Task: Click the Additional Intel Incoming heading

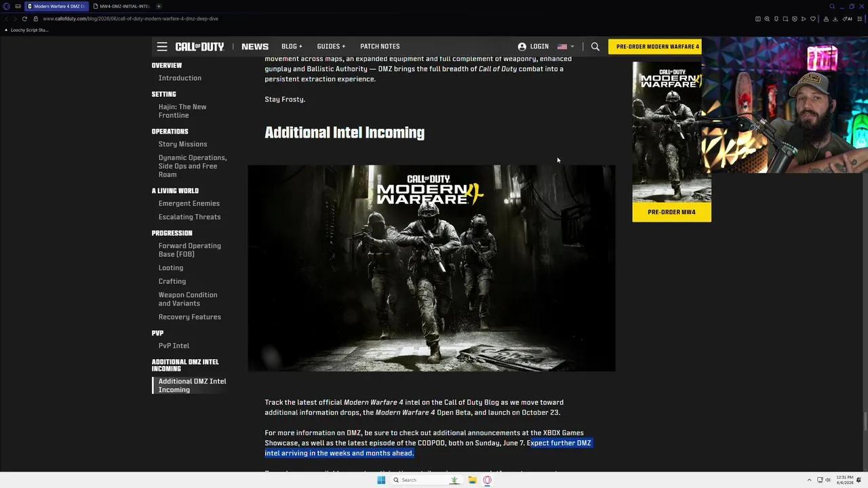Action: 344,133
